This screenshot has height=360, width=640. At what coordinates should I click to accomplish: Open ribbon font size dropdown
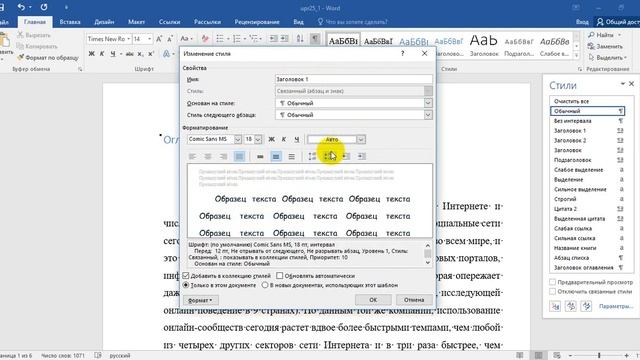point(150,39)
